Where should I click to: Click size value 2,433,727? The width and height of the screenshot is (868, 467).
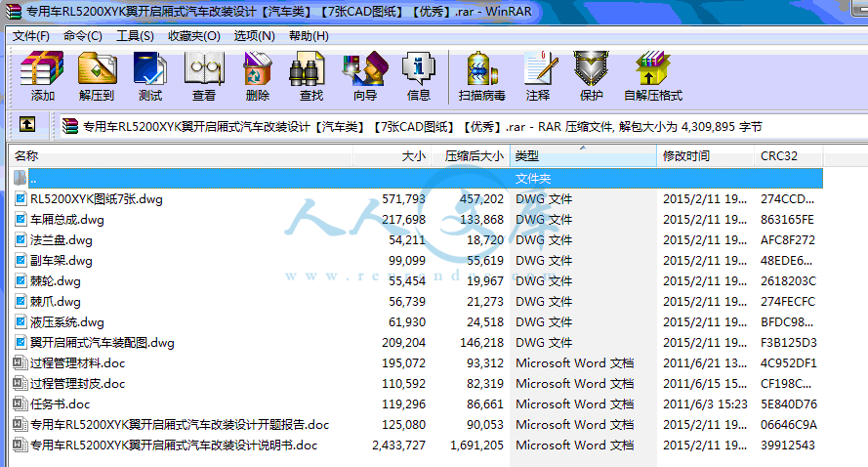tap(398, 445)
